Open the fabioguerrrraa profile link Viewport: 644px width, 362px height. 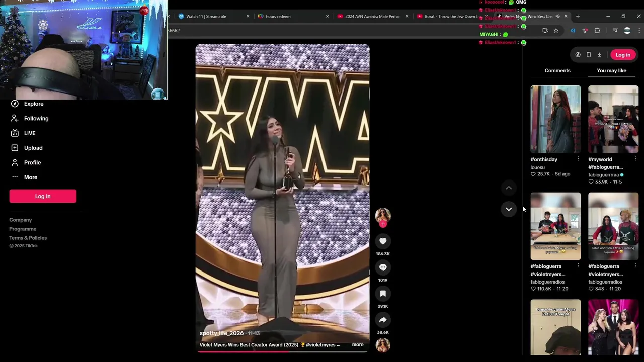coord(603,175)
